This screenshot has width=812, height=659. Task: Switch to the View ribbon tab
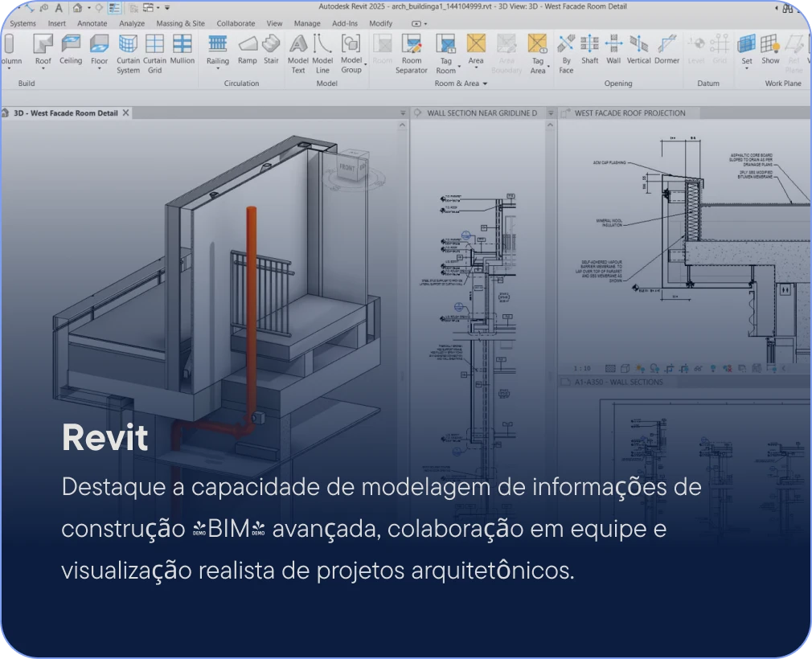(274, 23)
